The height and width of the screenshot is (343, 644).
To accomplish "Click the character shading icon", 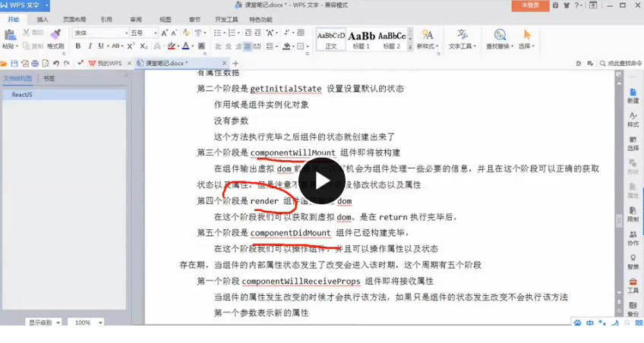I will pos(202,46).
